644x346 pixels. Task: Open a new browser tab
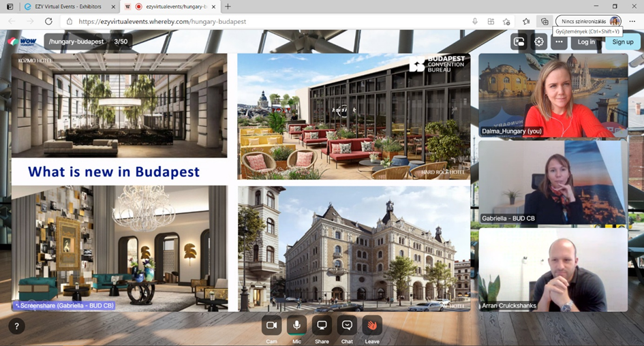tap(228, 7)
